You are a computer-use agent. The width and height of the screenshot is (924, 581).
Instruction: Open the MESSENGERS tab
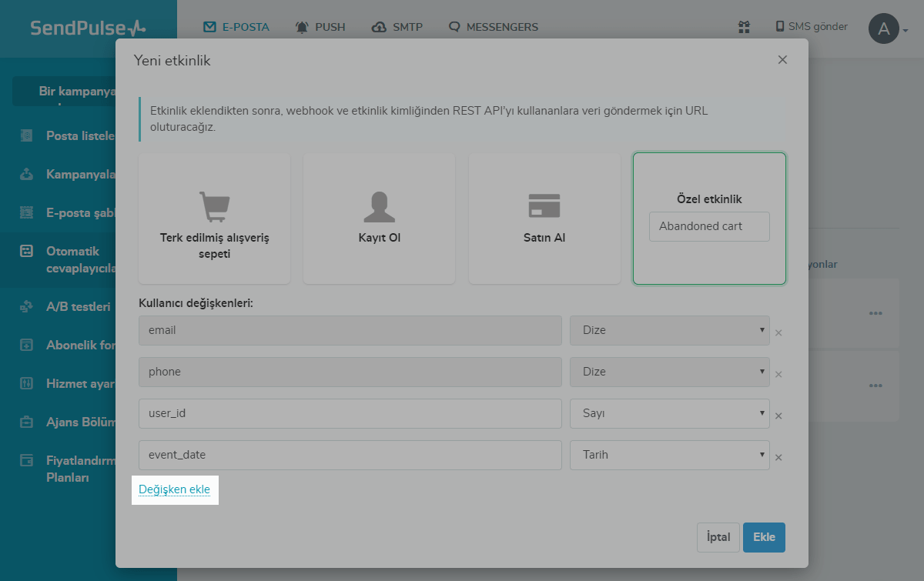(x=493, y=27)
